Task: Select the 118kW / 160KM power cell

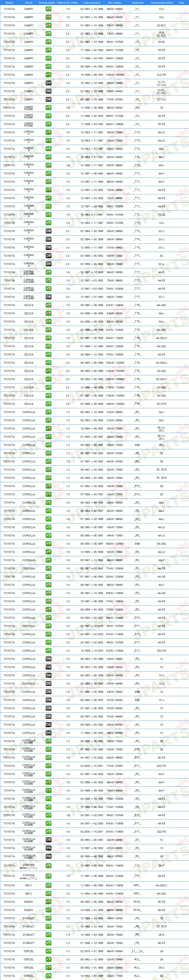Action: pos(115,75)
